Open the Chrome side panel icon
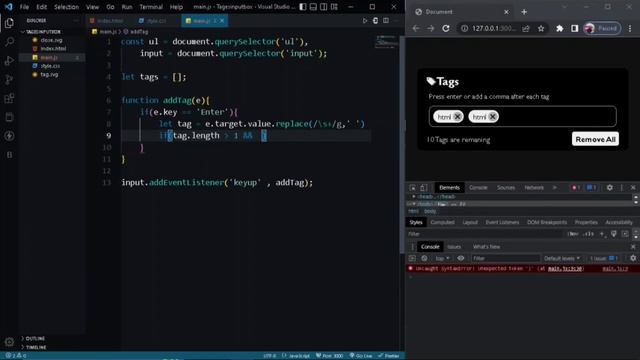The image size is (640, 360). click(575, 28)
